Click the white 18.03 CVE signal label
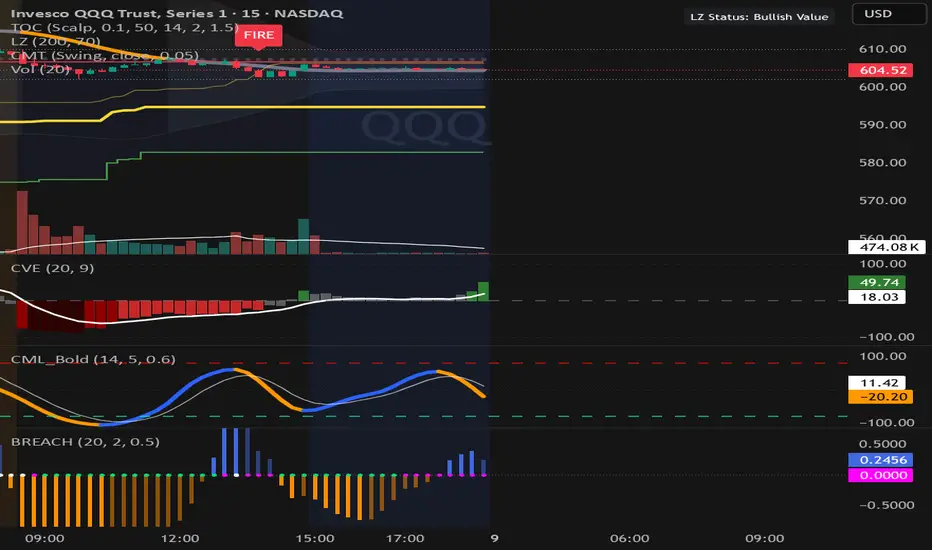The image size is (932, 550). [x=877, y=297]
